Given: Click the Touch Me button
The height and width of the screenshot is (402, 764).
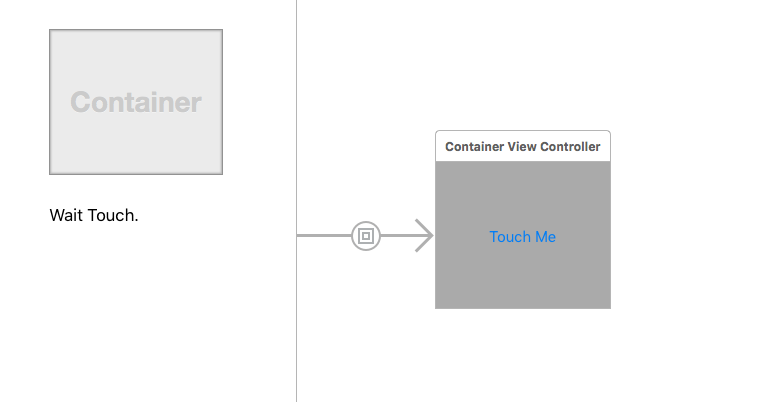Looking at the screenshot, I should [522, 237].
